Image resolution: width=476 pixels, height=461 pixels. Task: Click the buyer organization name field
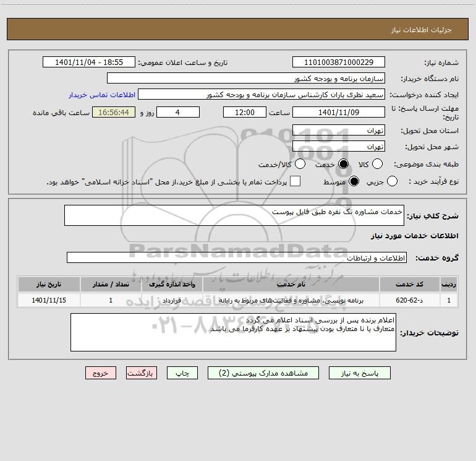click(x=246, y=78)
